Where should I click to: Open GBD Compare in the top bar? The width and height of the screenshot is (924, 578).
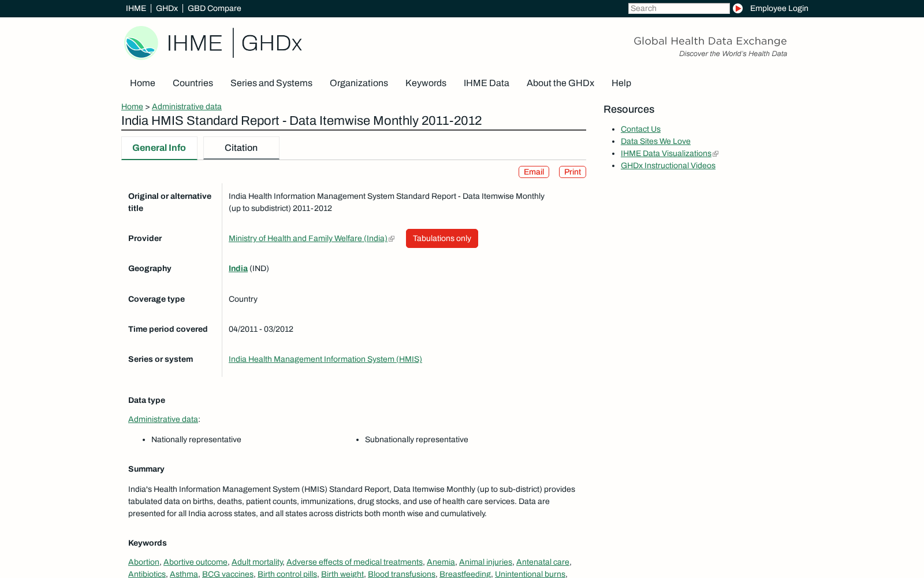click(214, 8)
